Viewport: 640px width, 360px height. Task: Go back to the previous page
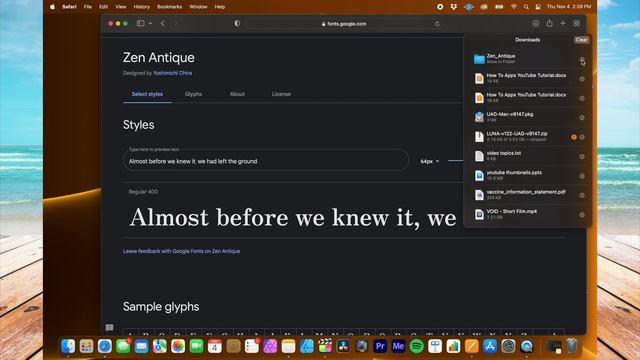(162, 23)
